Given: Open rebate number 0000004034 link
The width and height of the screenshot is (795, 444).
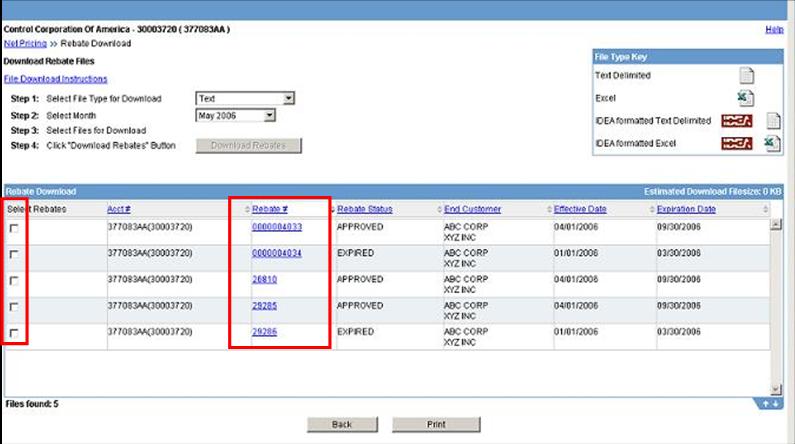Looking at the screenshot, I should point(277,253).
